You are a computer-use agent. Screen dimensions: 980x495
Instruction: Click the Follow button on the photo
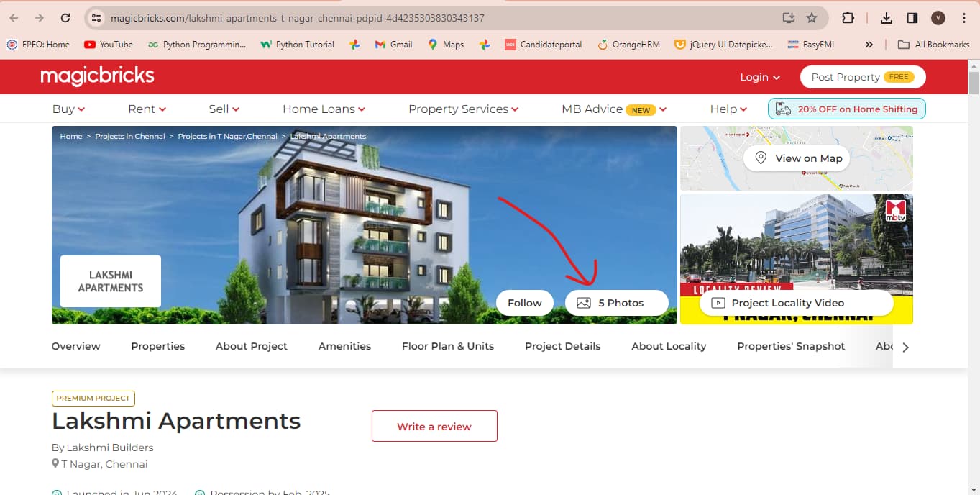pos(525,303)
